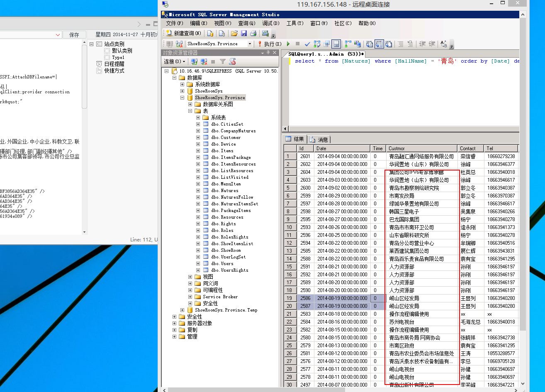Click the Print icon in SSMS toolbar
The height and width of the screenshot is (392, 545).
[253, 33]
